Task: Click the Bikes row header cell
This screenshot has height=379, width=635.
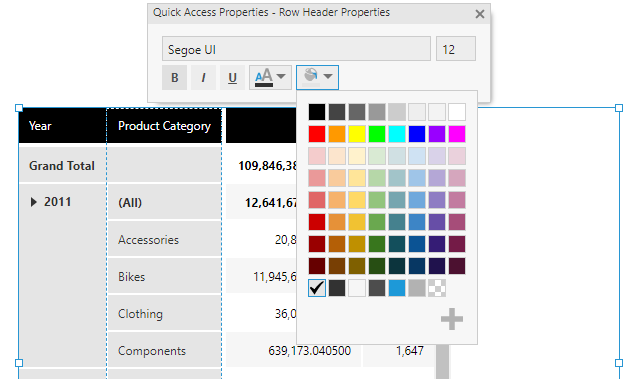Action: [164, 277]
